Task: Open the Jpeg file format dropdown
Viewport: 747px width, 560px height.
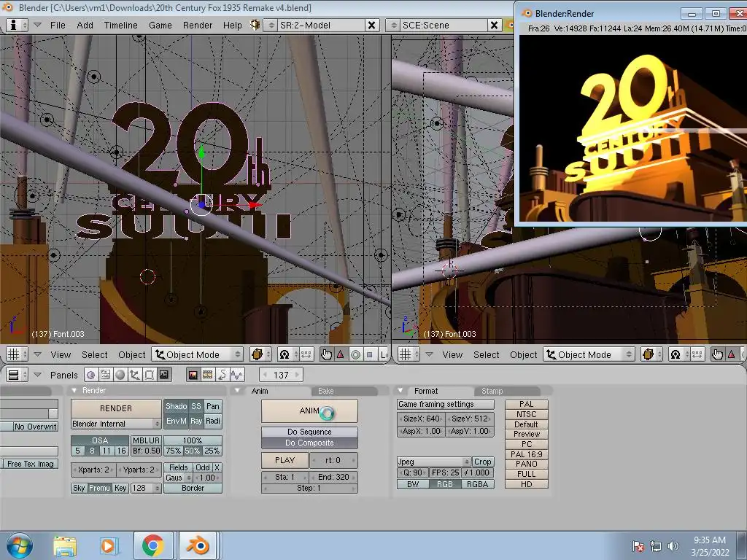Action: [x=433, y=462]
